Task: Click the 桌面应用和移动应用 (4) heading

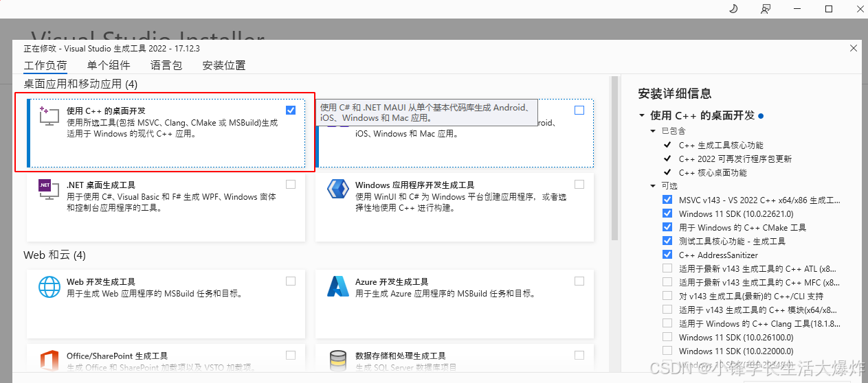Action: tap(81, 84)
